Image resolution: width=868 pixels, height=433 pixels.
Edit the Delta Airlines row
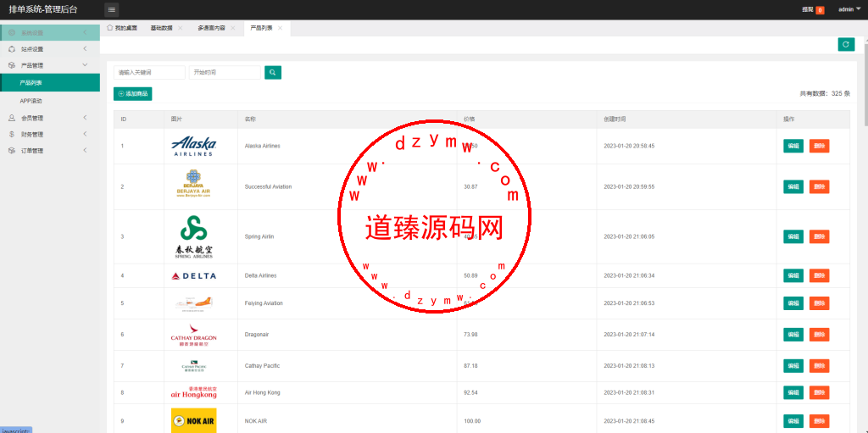793,275
